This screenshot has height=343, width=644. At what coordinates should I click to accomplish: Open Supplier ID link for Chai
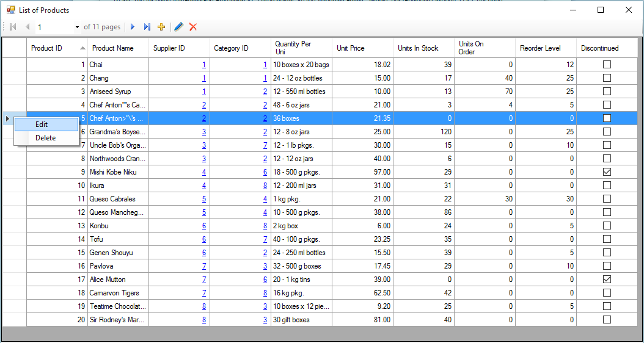click(204, 65)
